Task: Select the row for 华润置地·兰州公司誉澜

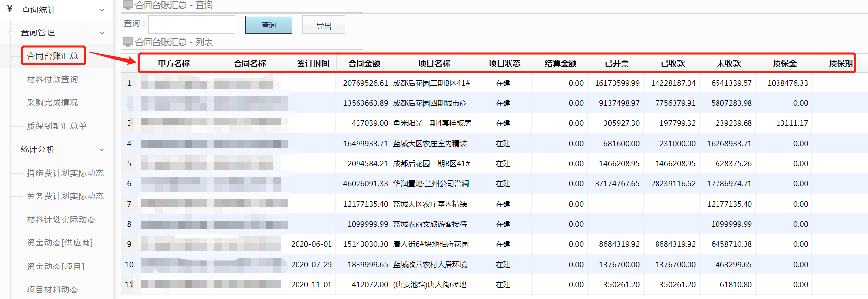Action: click(x=430, y=184)
